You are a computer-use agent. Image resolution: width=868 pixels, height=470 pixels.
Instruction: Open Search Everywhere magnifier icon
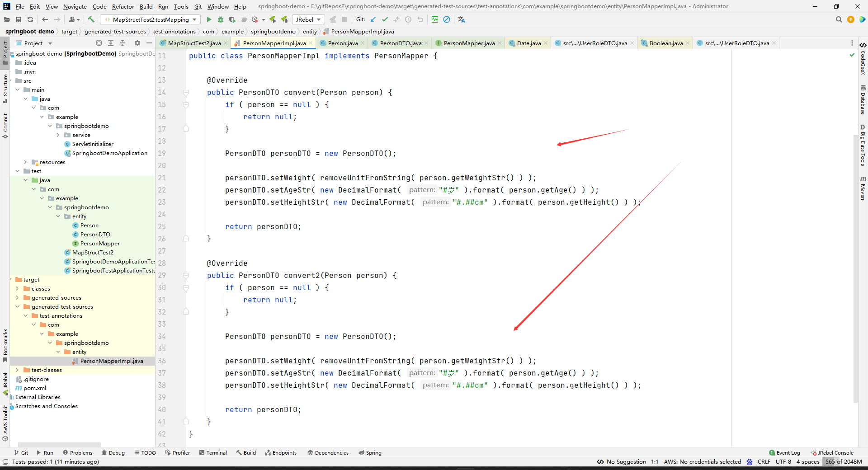[839, 19]
